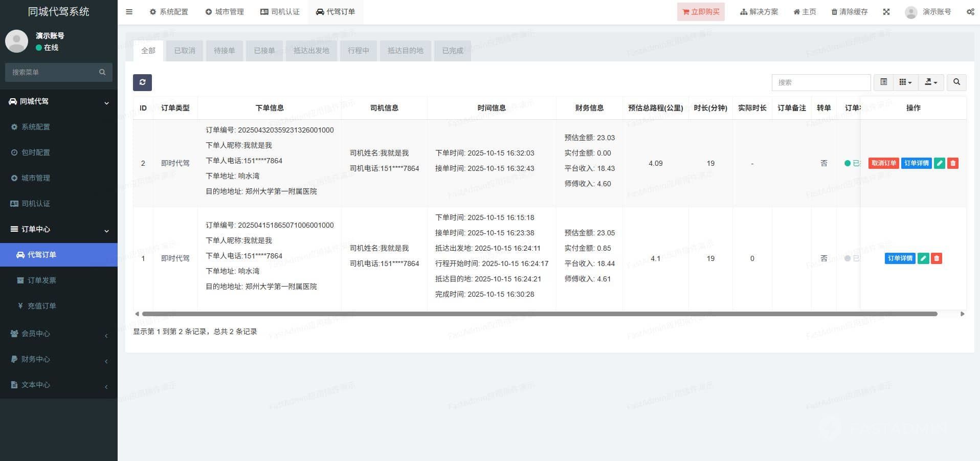The image size is (980, 461).
Task: Filter orders by 待接单 tab
Action: (225, 51)
